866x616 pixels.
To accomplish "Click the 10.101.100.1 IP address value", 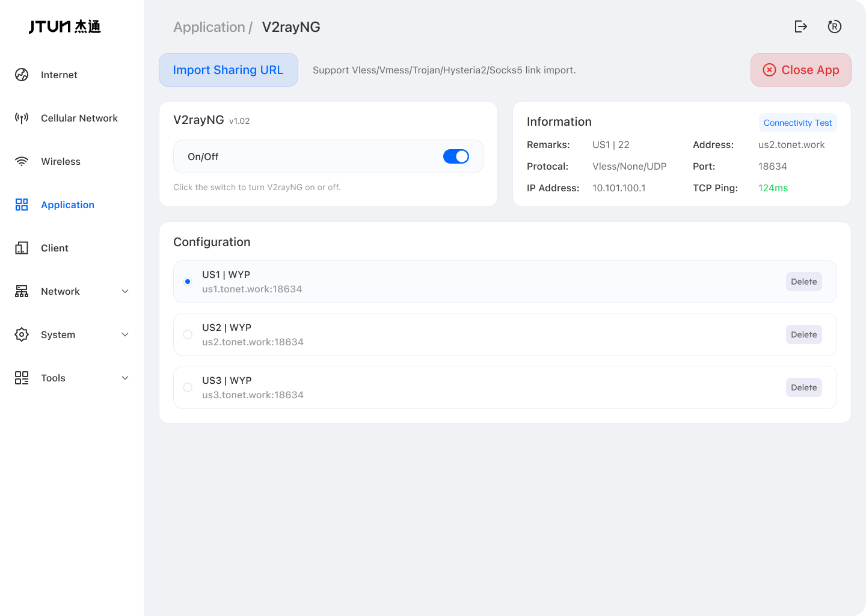I will tap(619, 188).
